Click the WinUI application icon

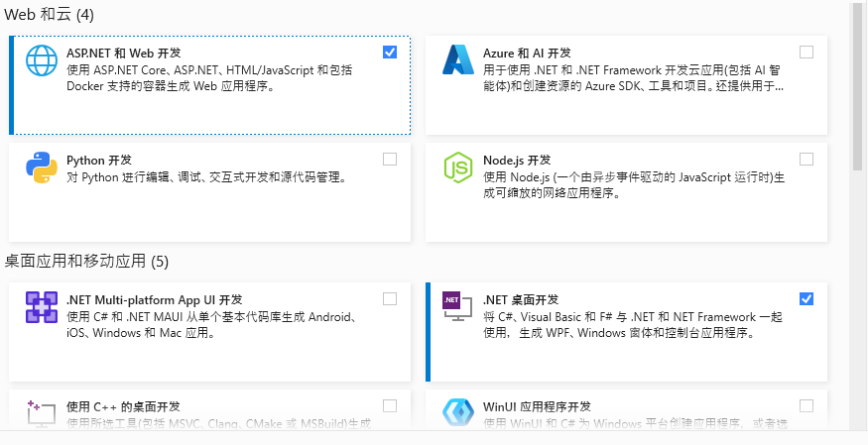click(x=458, y=413)
